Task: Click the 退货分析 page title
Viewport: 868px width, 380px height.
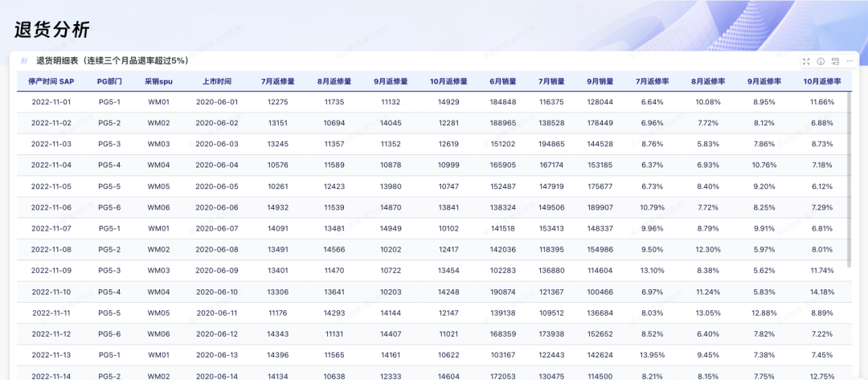Action: pyautogui.click(x=52, y=30)
